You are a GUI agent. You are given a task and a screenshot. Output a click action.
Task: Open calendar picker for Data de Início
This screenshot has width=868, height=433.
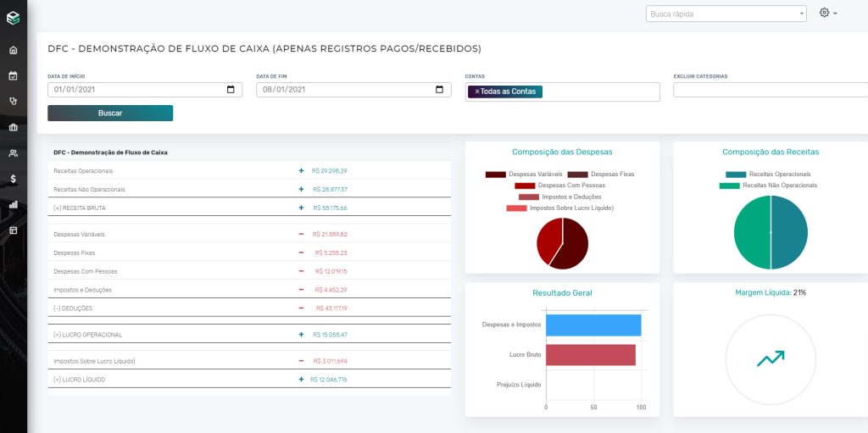pyautogui.click(x=231, y=90)
